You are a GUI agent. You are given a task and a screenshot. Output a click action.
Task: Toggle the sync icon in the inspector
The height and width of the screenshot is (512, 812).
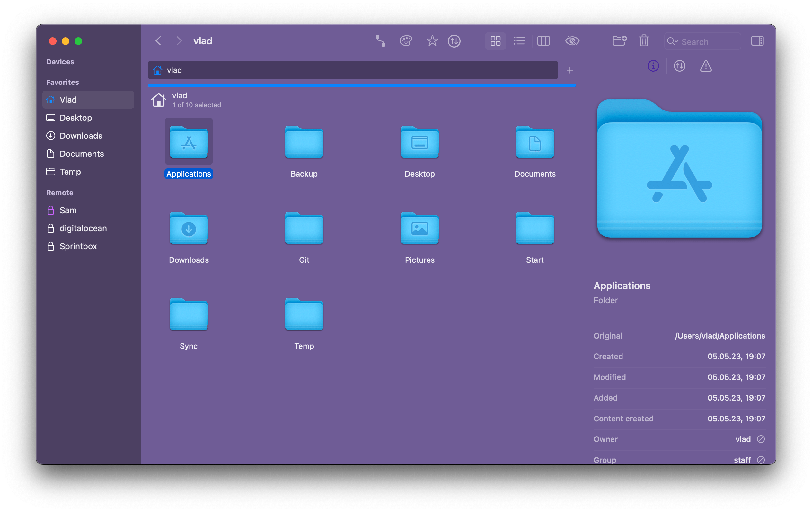click(x=679, y=66)
